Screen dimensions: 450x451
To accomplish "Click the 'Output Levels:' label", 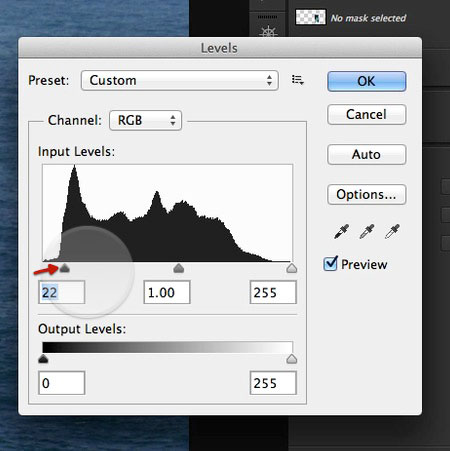I will (x=82, y=329).
